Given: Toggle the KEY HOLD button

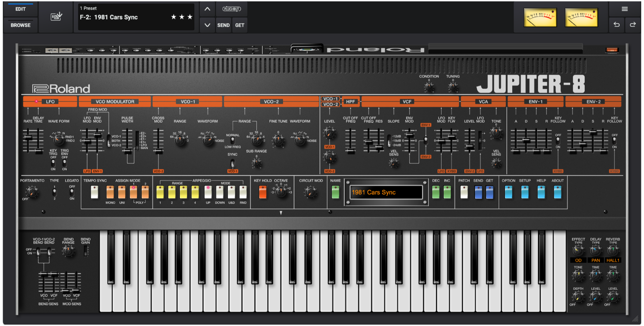Looking at the screenshot, I should 263,192.
